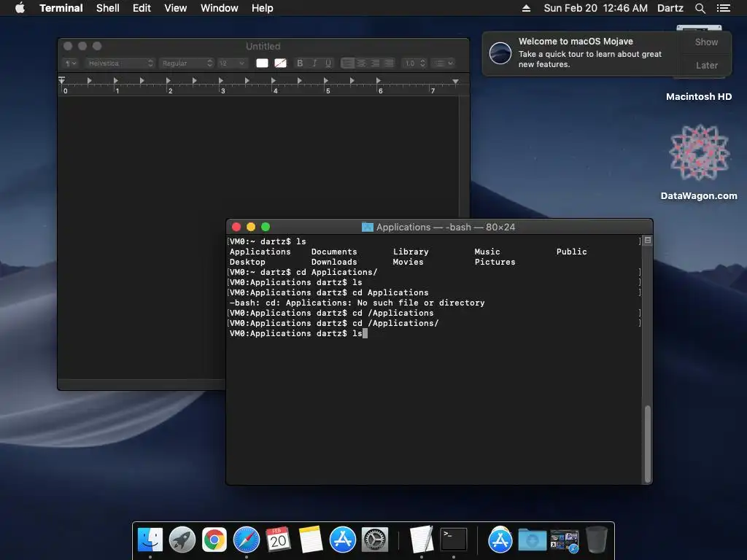
Task: Set left alignment in TextEdit
Action: point(348,63)
